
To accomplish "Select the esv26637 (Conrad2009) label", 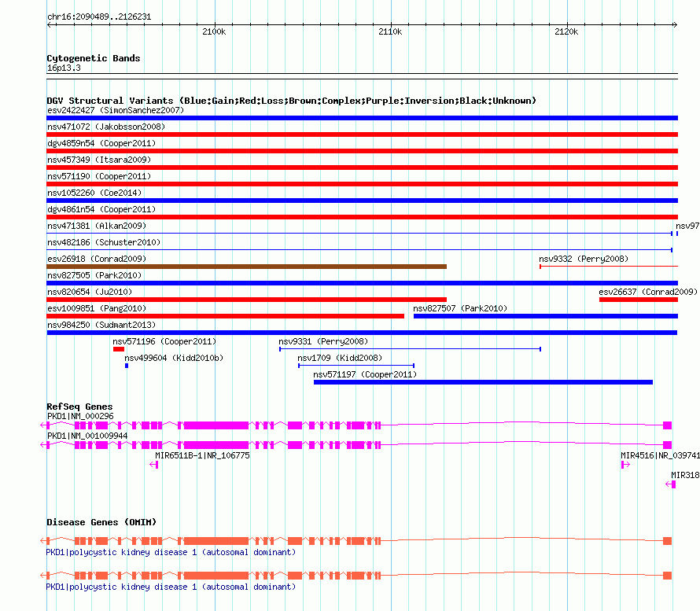I will tap(648, 292).
